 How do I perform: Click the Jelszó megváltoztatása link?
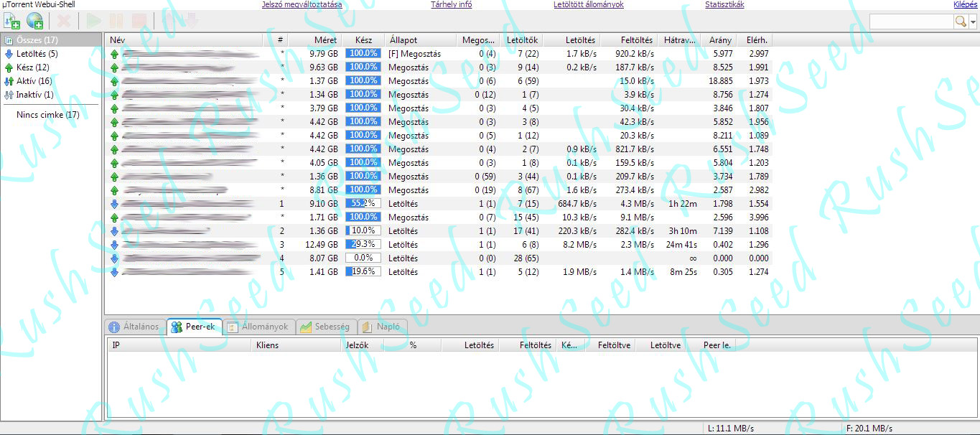pos(302,4)
